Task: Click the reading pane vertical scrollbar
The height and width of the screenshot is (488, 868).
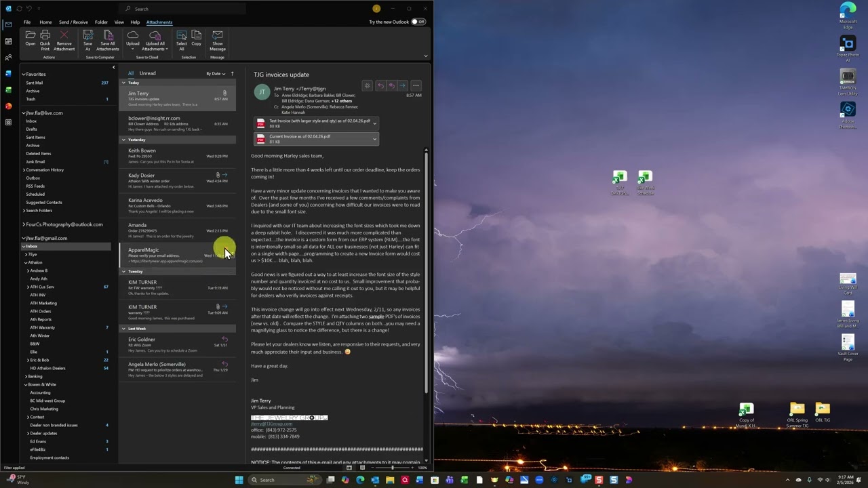Action: coord(427,271)
